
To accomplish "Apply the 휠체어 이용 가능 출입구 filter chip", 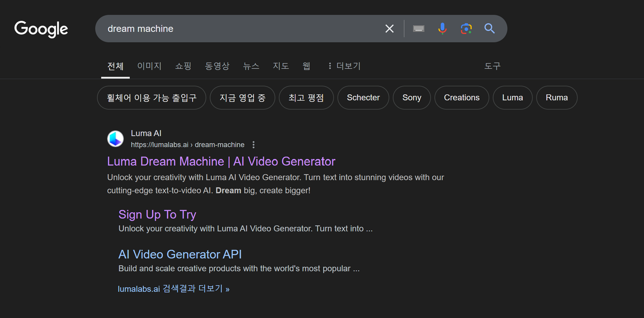I will click(152, 98).
